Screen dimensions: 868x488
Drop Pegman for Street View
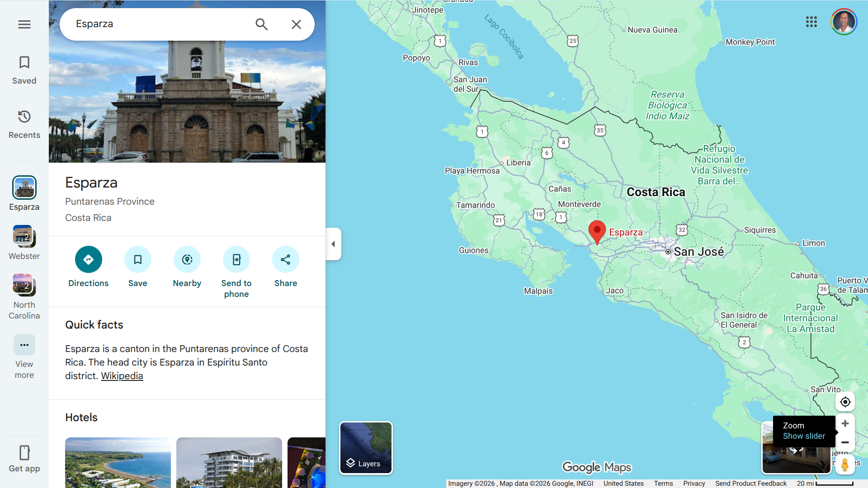click(x=844, y=465)
